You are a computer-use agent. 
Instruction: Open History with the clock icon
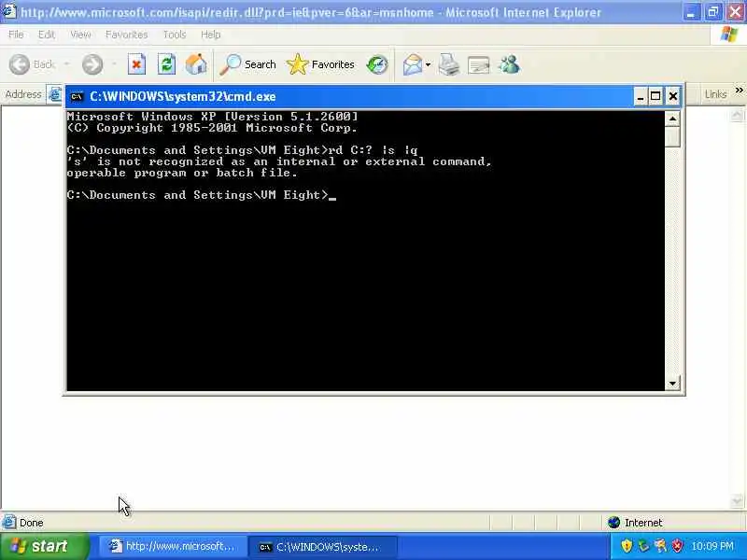coord(377,64)
